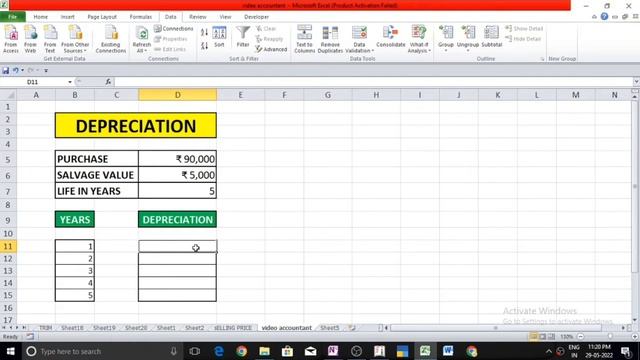Import data From Web
Image resolution: width=640 pixels, height=360 pixels.
tap(30, 39)
